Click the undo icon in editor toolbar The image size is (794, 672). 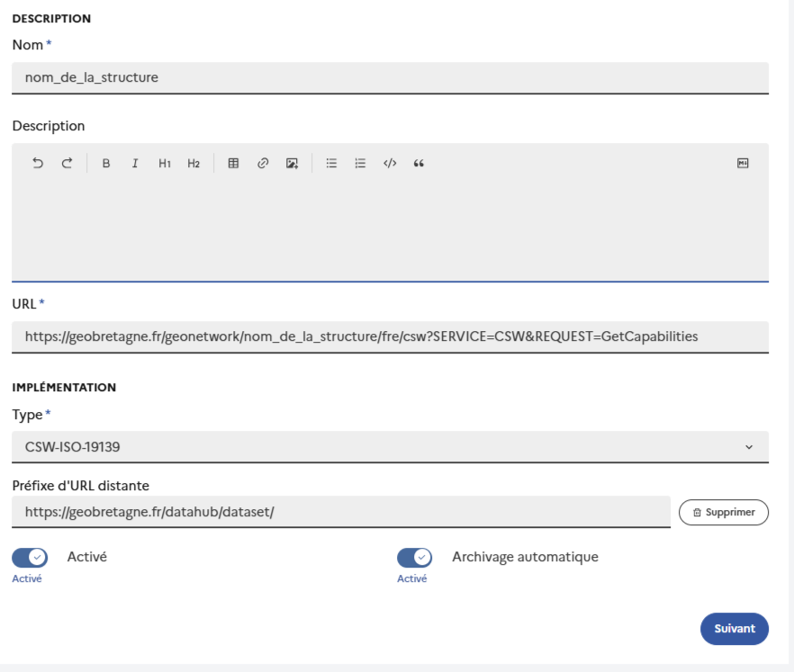pyautogui.click(x=38, y=164)
